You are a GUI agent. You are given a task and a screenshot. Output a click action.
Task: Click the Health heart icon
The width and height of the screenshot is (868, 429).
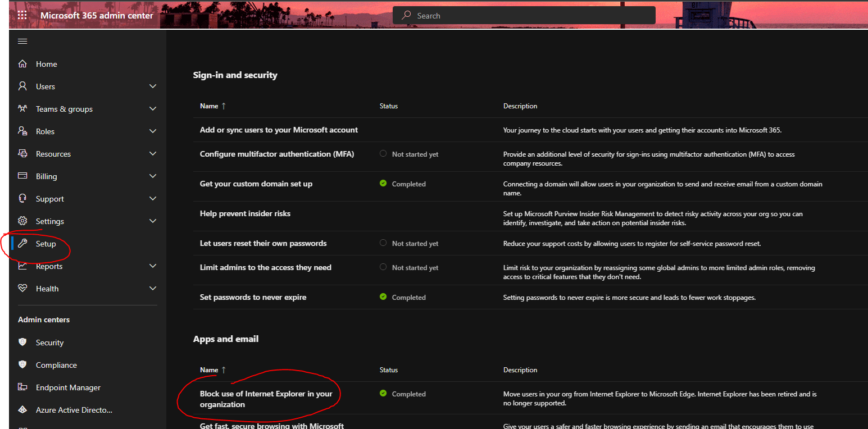click(22, 289)
